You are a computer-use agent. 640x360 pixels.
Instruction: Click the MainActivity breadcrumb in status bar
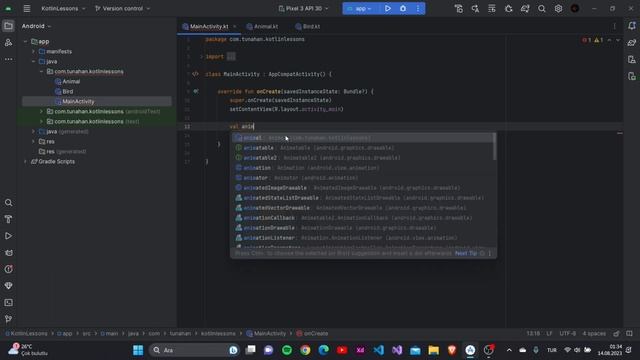click(x=266, y=333)
